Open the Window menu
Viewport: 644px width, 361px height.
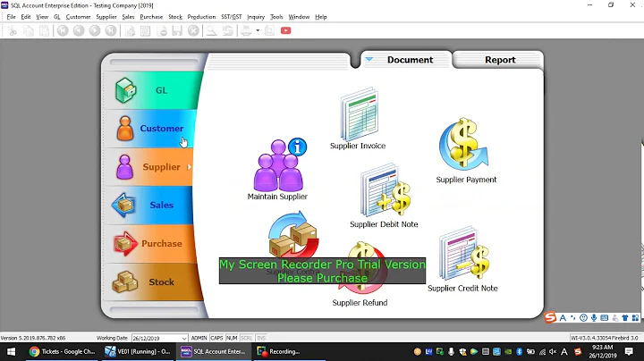coord(299,17)
